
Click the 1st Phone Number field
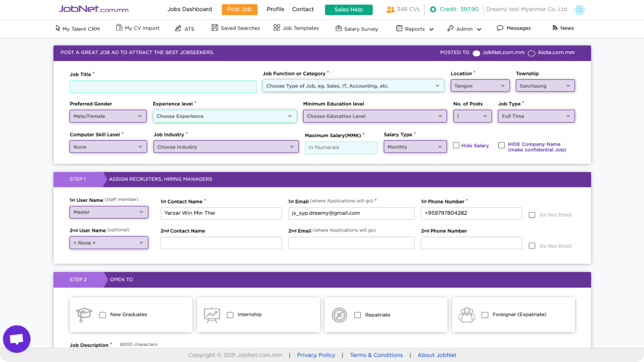click(472, 213)
